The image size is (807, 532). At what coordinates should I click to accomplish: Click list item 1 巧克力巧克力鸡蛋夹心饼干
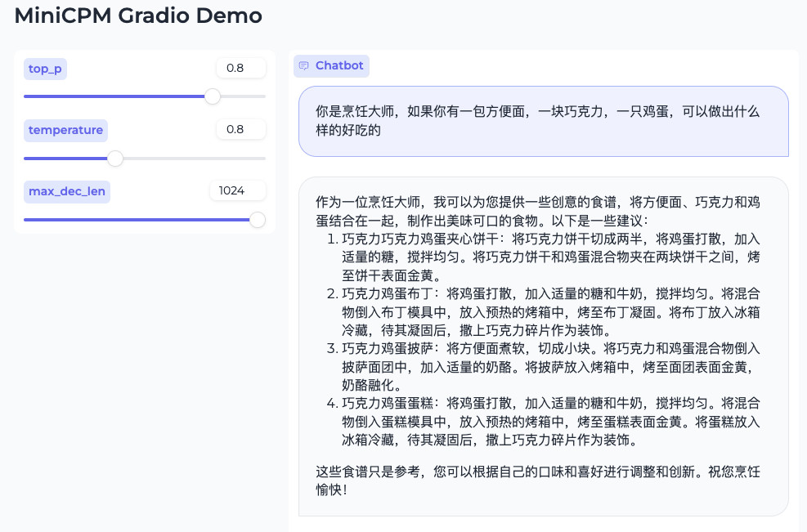point(544,257)
